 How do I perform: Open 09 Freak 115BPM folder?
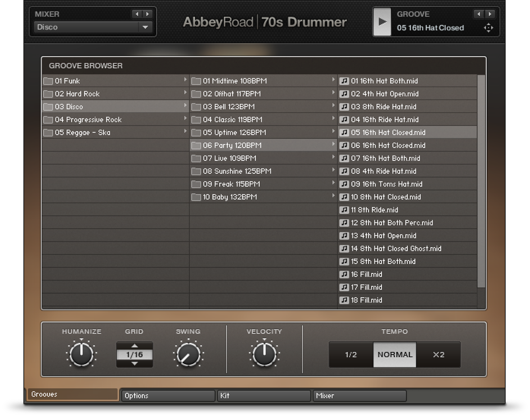263,184
